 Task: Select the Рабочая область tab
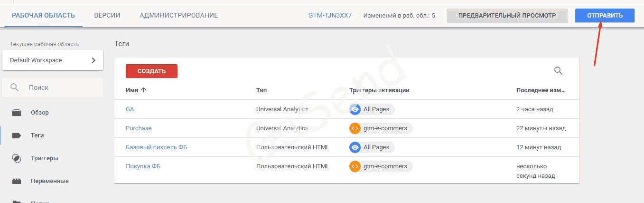point(43,15)
